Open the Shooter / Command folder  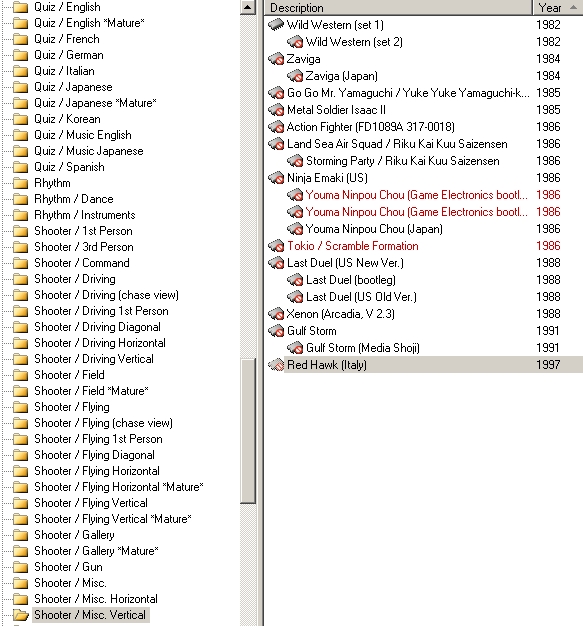[x=82, y=263]
